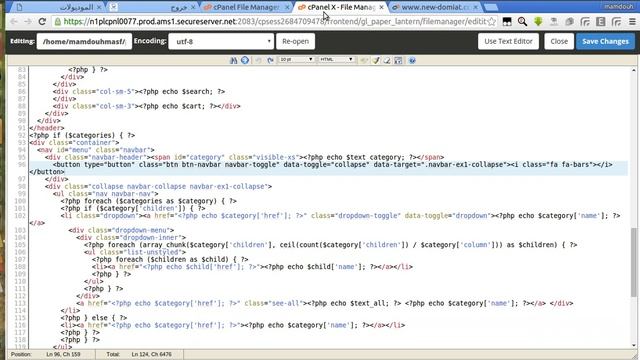Close the www.new-domiat tab
The image size is (640, 360).
tap(476, 7)
